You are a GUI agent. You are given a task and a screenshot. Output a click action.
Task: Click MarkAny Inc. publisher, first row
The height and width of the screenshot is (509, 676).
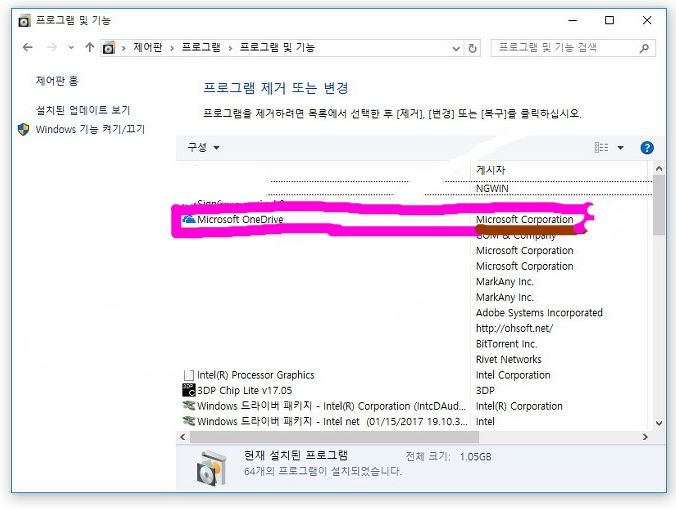pyautogui.click(x=505, y=282)
